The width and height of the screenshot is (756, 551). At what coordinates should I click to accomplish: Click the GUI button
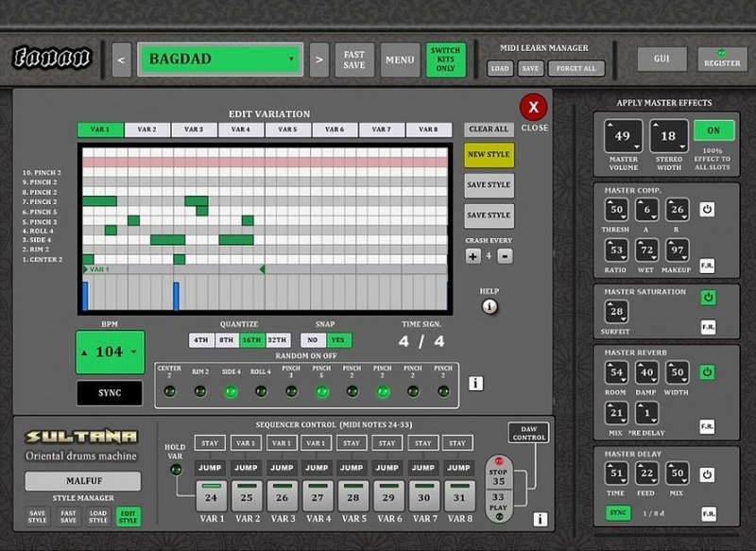click(x=661, y=59)
